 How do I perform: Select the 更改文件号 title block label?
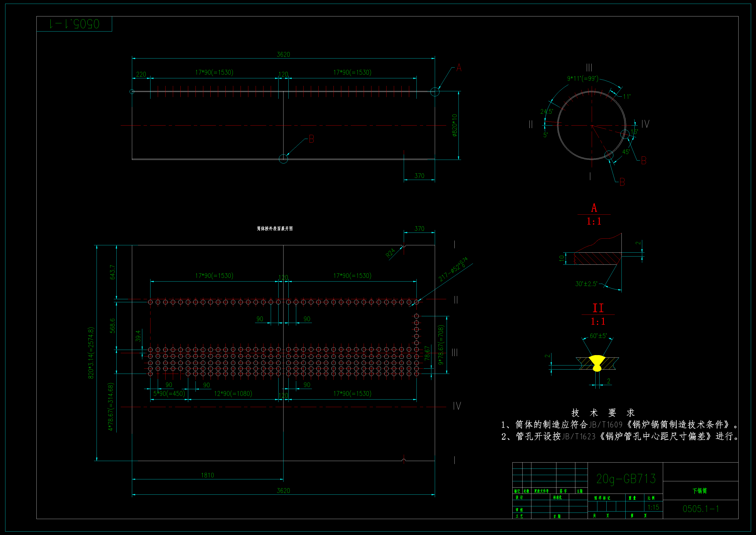pos(541,491)
